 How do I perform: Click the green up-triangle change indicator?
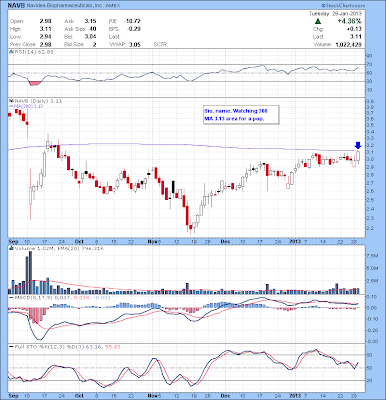[x=318, y=21]
